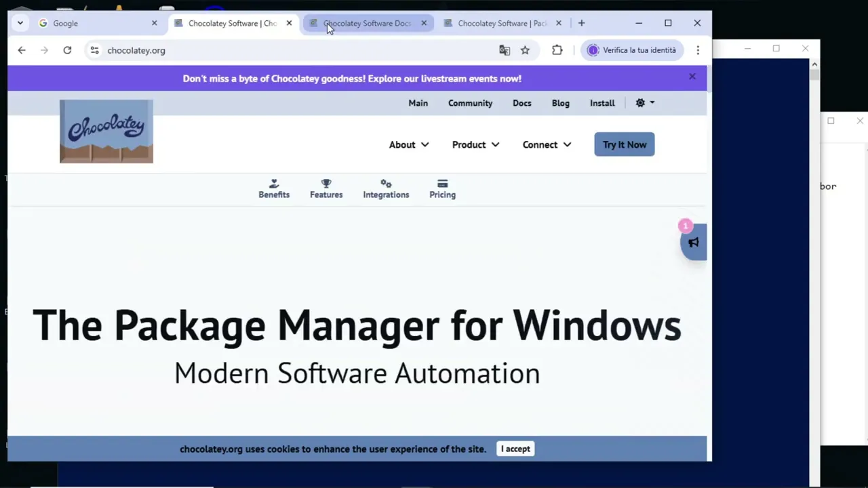Close the Chocolatey Software Packages tab
The image size is (868, 488).
558,23
